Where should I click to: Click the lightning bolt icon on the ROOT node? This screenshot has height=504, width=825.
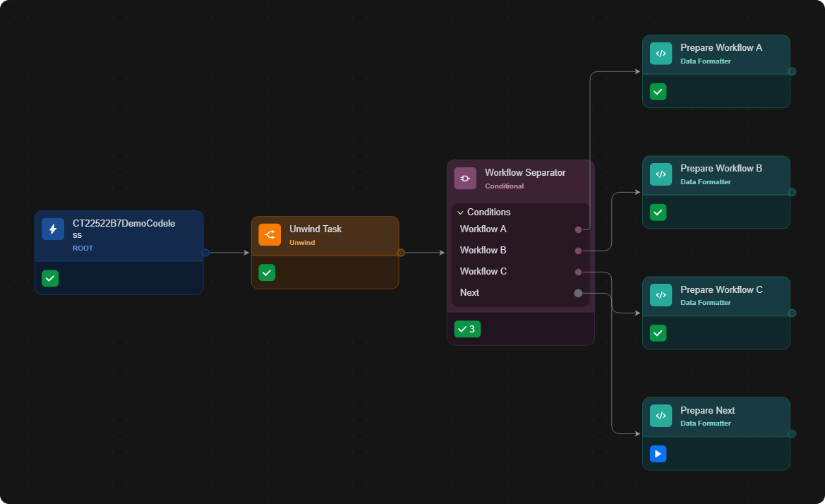point(53,229)
